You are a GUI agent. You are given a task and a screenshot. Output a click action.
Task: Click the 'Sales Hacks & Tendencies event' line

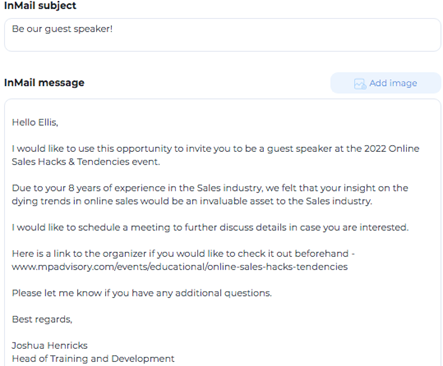click(86, 162)
